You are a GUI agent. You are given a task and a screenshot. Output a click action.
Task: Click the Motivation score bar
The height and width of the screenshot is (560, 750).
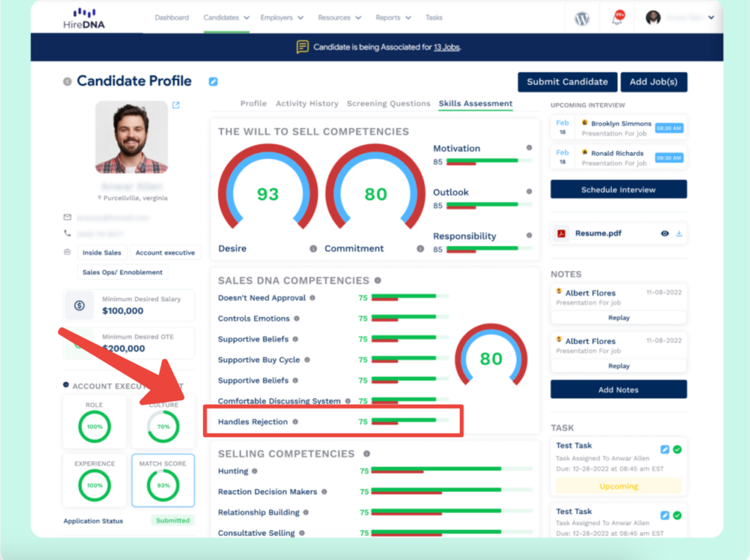coord(489,162)
